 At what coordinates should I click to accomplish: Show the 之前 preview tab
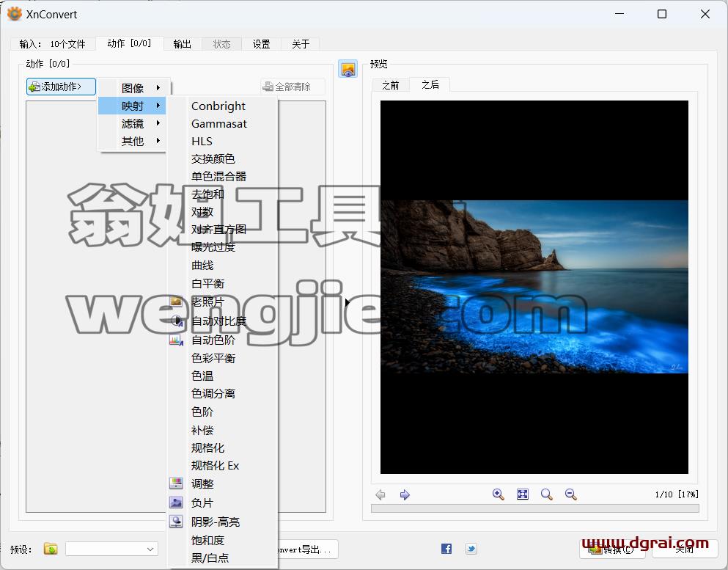[x=391, y=85]
